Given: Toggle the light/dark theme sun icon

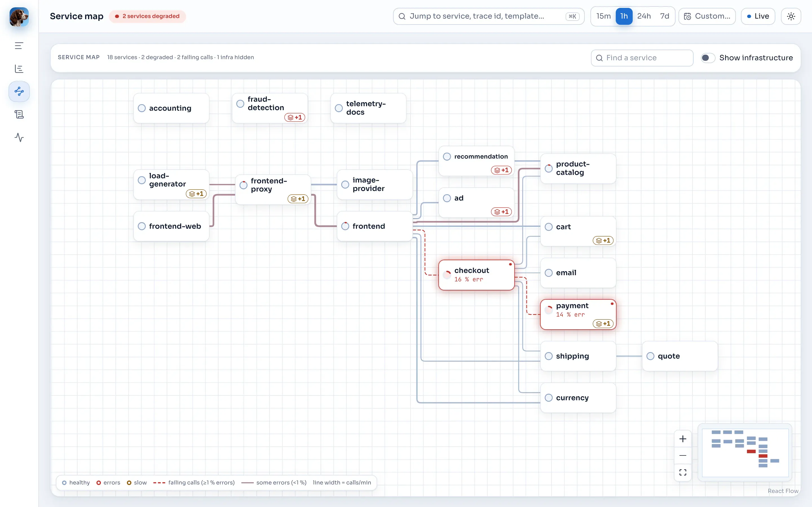Looking at the screenshot, I should click(791, 16).
